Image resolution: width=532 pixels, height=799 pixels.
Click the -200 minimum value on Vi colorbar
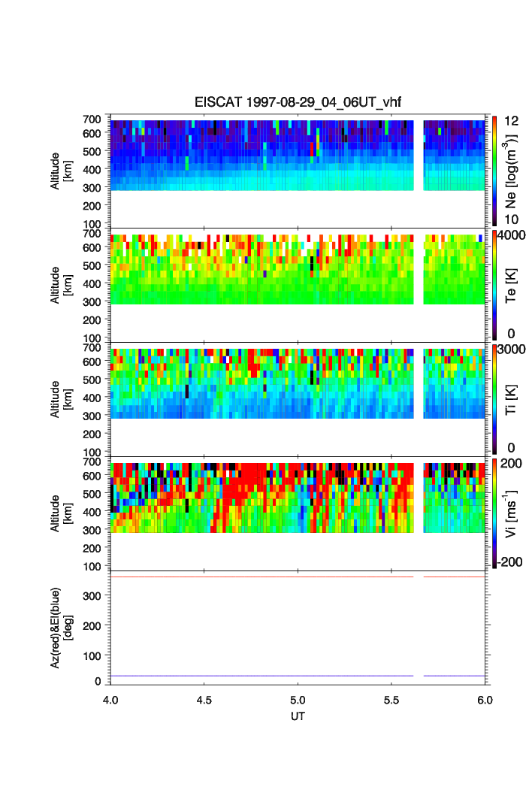point(510,562)
